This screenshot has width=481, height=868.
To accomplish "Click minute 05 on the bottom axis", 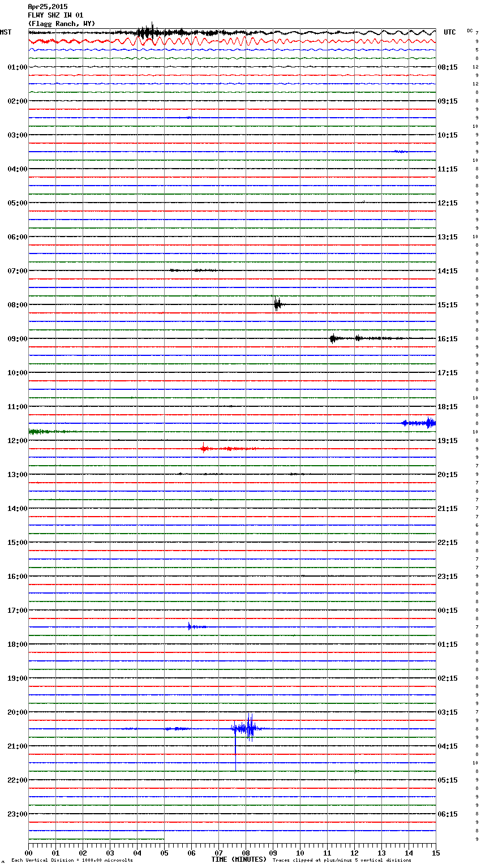I will (x=164, y=853).
